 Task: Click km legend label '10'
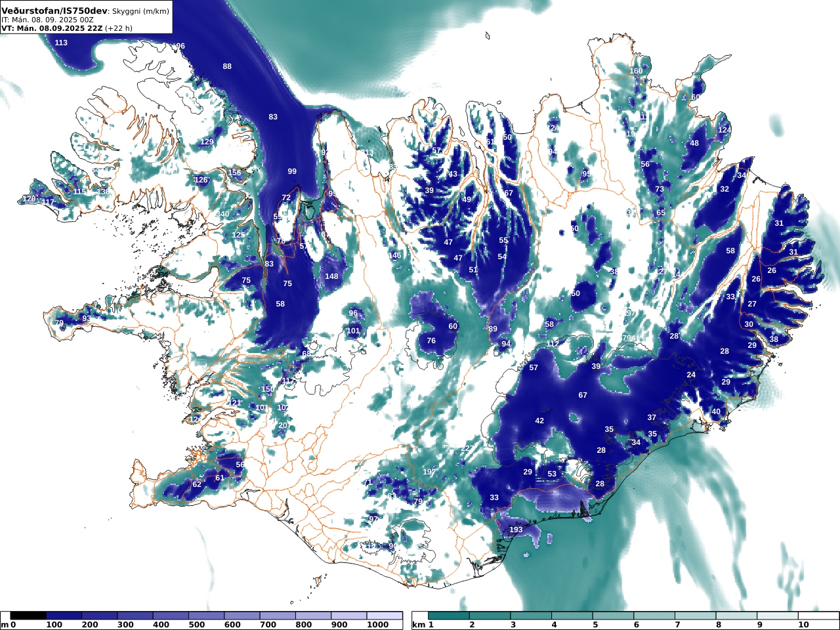(x=803, y=625)
